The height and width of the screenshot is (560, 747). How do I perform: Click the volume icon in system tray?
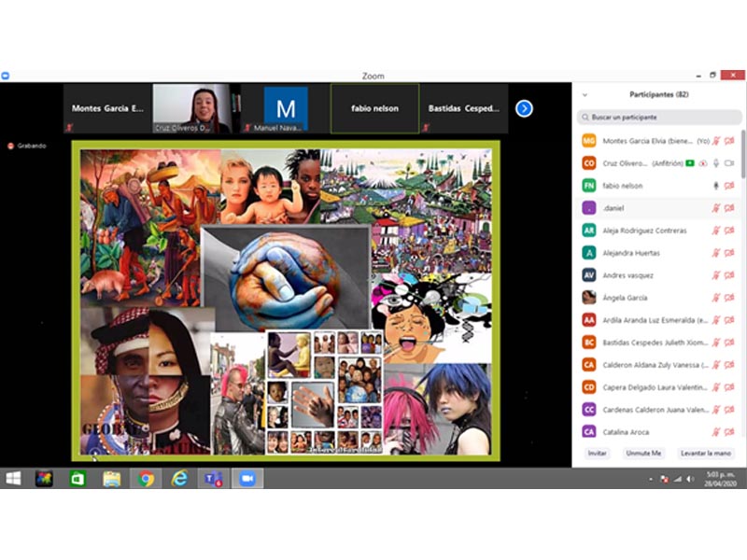pyautogui.click(x=690, y=479)
